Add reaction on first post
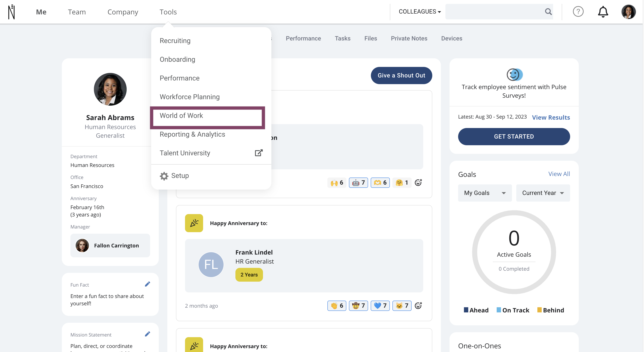 tap(418, 182)
